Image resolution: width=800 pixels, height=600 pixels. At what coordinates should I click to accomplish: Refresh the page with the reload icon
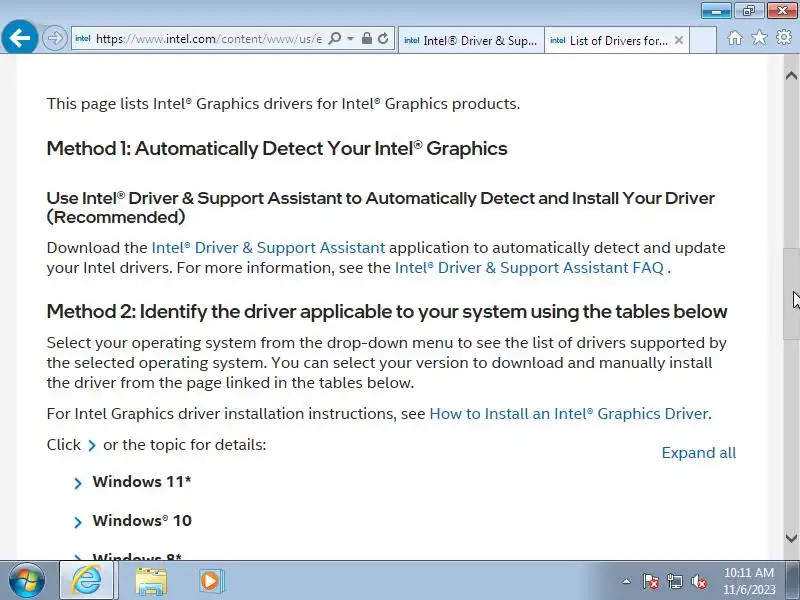(383, 38)
